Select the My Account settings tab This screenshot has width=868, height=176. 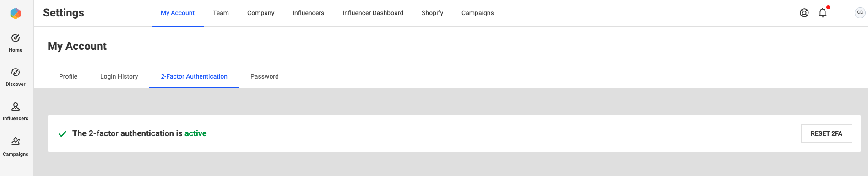pyautogui.click(x=178, y=13)
